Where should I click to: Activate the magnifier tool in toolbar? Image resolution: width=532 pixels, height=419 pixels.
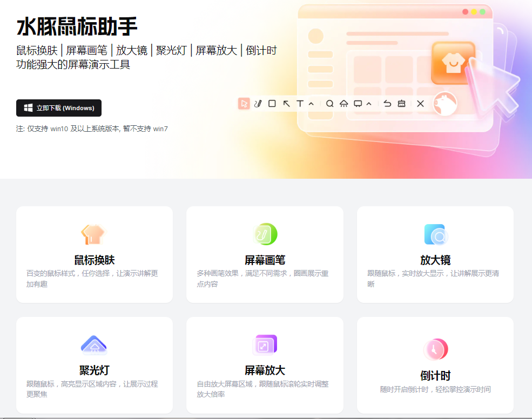pos(329,104)
